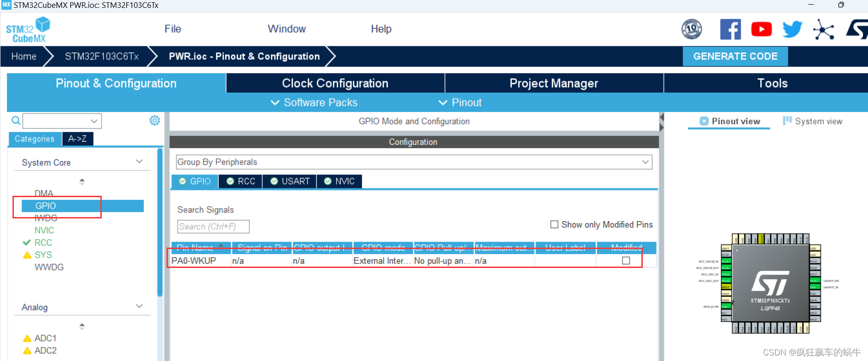The height and width of the screenshot is (361, 868).
Task: Open the ST community network icon
Action: 824,30
